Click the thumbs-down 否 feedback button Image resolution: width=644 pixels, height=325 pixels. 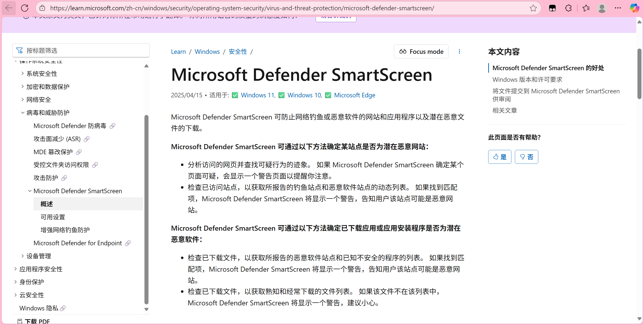click(526, 157)
